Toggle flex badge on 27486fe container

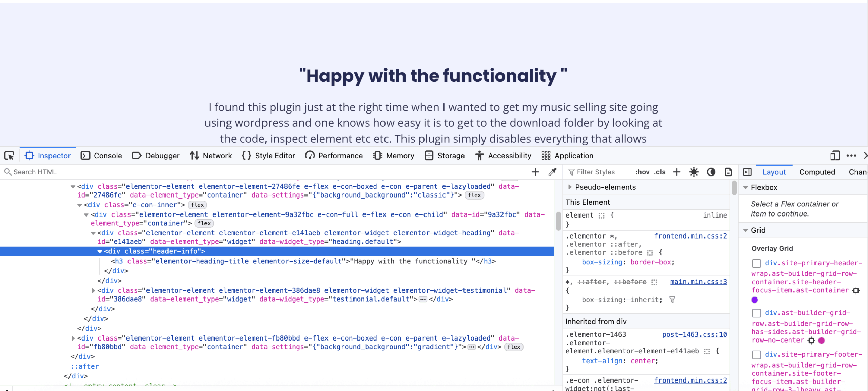(474, 195)
